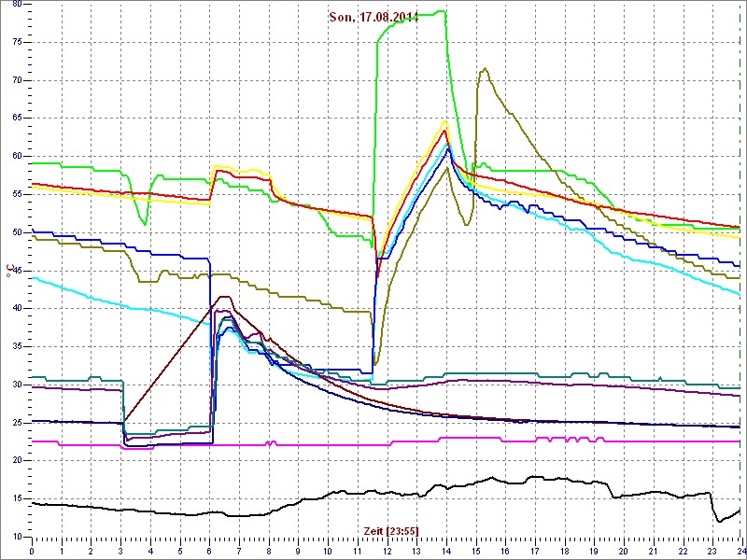
Task: Click hour 24 tick label on x-axis
Action: coord(740,551)
